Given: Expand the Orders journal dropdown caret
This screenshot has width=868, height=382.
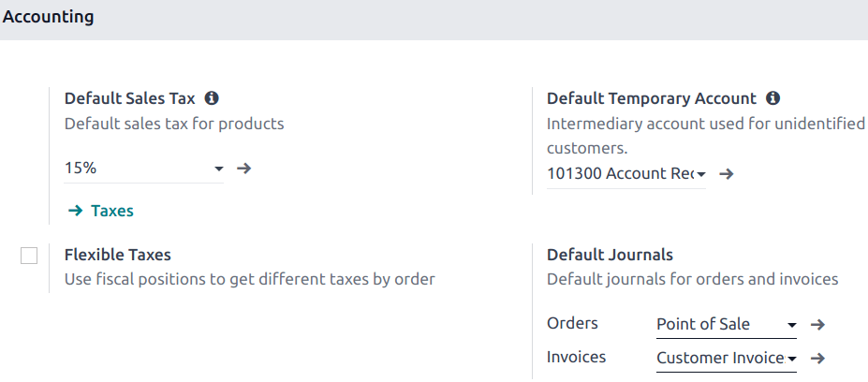Looking at the screenshot, I should 791,325.
